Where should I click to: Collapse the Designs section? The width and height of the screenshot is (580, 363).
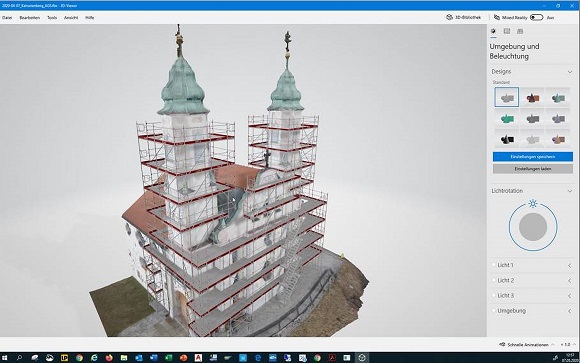point(570,71)
